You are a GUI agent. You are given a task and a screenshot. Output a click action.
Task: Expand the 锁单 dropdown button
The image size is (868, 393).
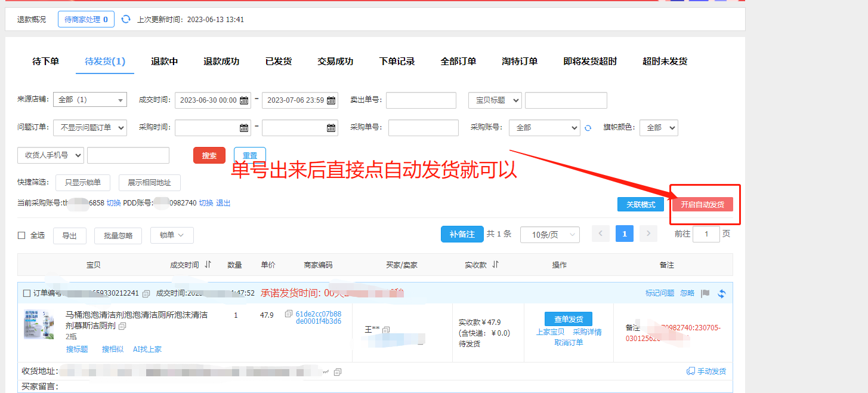pos(172,235)
